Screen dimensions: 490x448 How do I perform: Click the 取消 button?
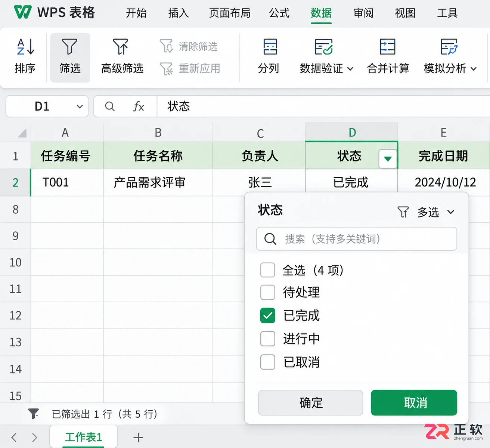tap(414, 402)
